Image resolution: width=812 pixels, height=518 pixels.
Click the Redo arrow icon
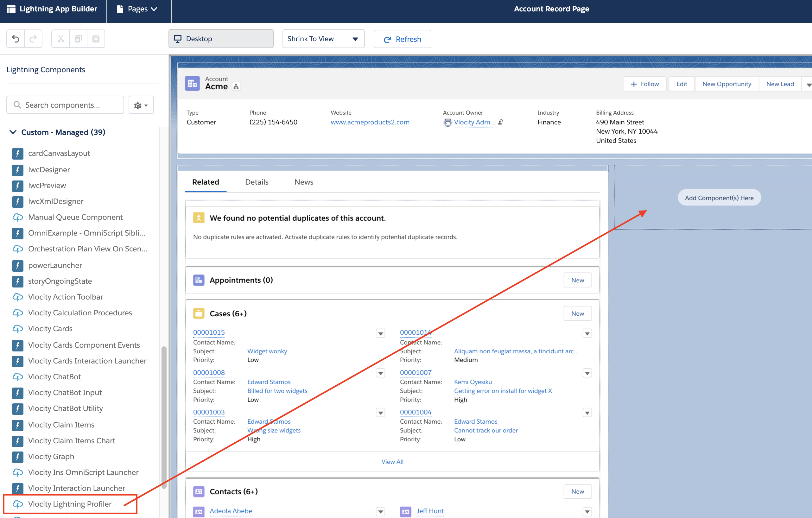point(33,39)
